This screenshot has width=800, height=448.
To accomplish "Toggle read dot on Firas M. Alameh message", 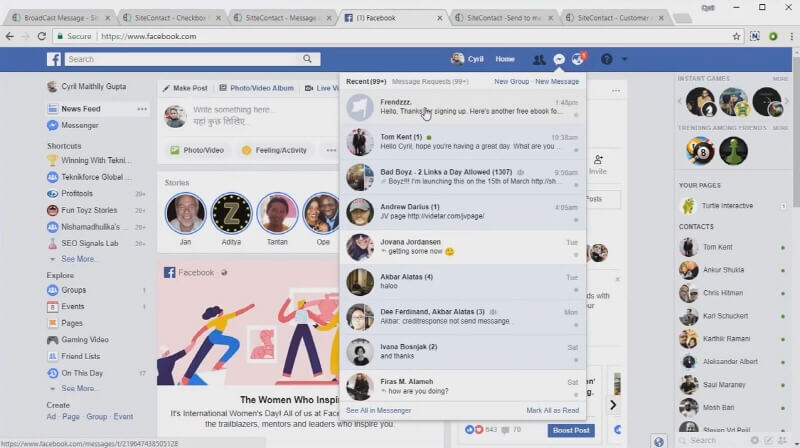I will [x=576, y=394].
